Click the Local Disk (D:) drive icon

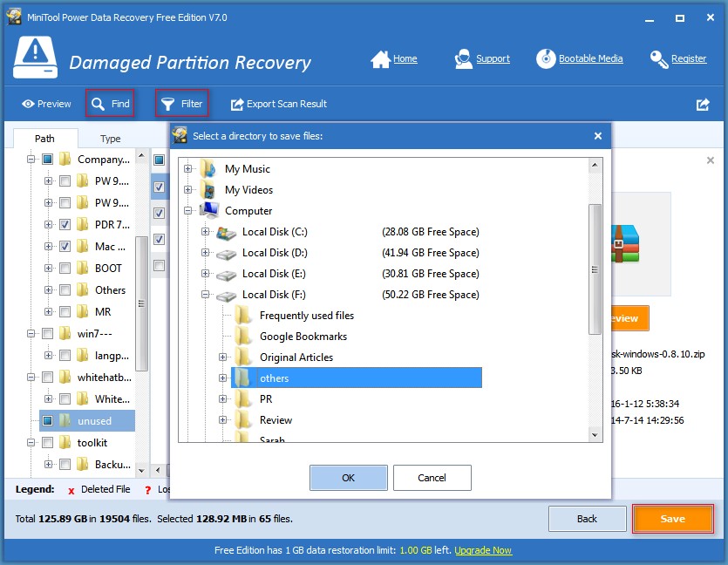226,254
